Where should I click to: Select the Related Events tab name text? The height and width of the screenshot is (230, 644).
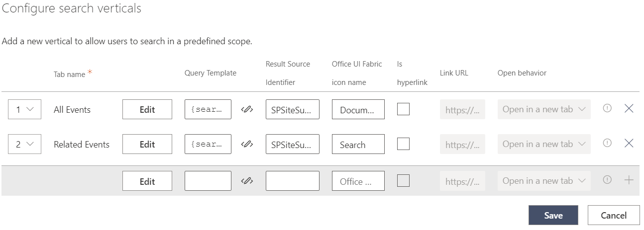click(x=82, y=145)
